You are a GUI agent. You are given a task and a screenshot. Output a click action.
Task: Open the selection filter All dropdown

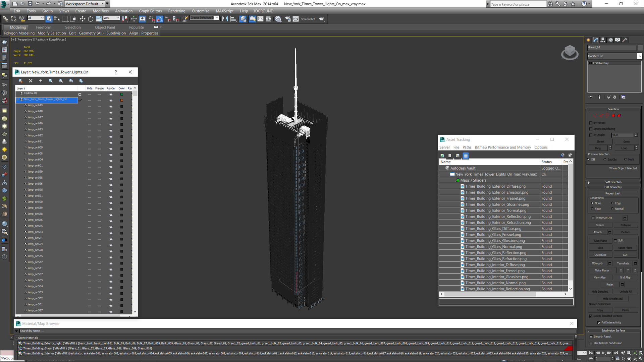coord(36,18)
